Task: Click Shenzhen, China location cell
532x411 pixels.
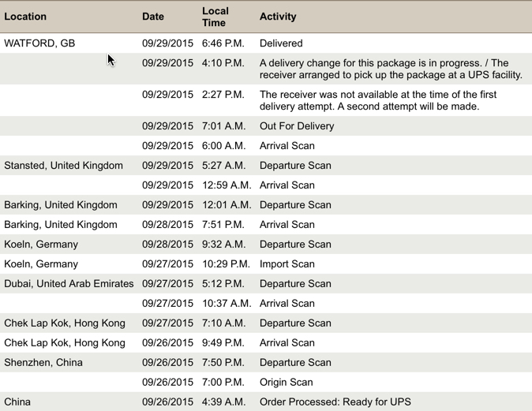Action: point(43,362)
